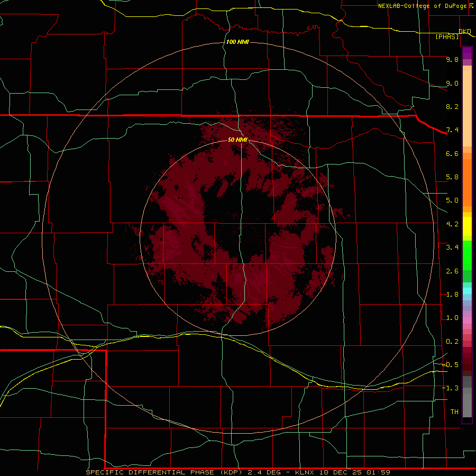476x476 pixels.
Task: Click the 100 NMI range ring label
Action: click(x=237, y=42)
